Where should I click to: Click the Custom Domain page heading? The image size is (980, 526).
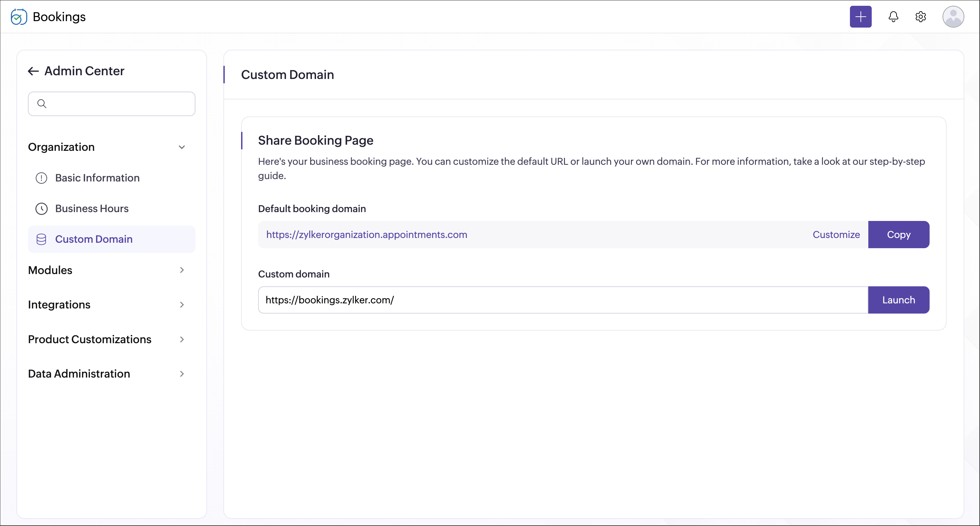[x=288, y=75]
